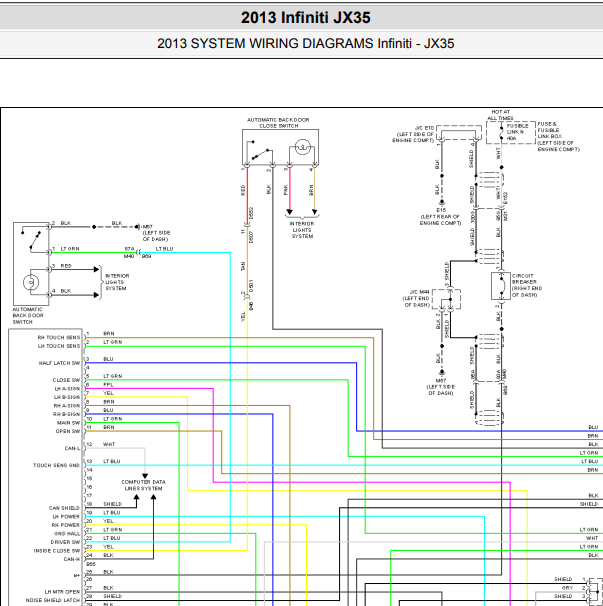The image size is (603, 606).
Task: Click the "LH POWER" pin label
Action: pos(66,516)
